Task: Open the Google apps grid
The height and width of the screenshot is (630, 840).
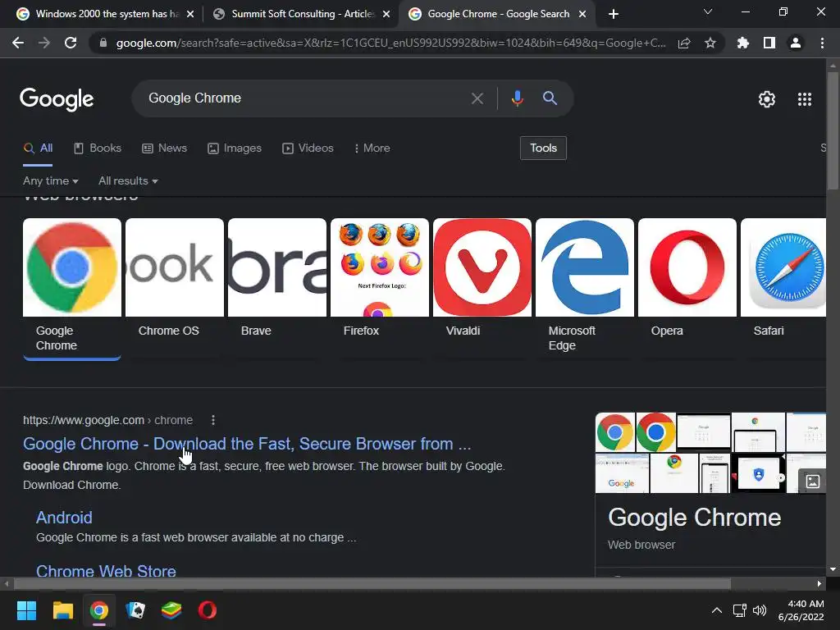Action: click(805, 99)
